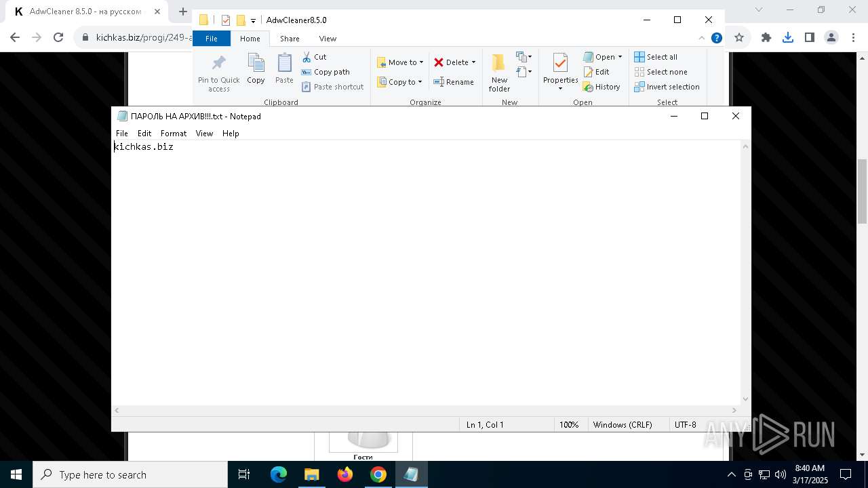Open Notepad Format menu
Image resolution: width=868 pixels, height=488 pixels.
coord(174,134)
